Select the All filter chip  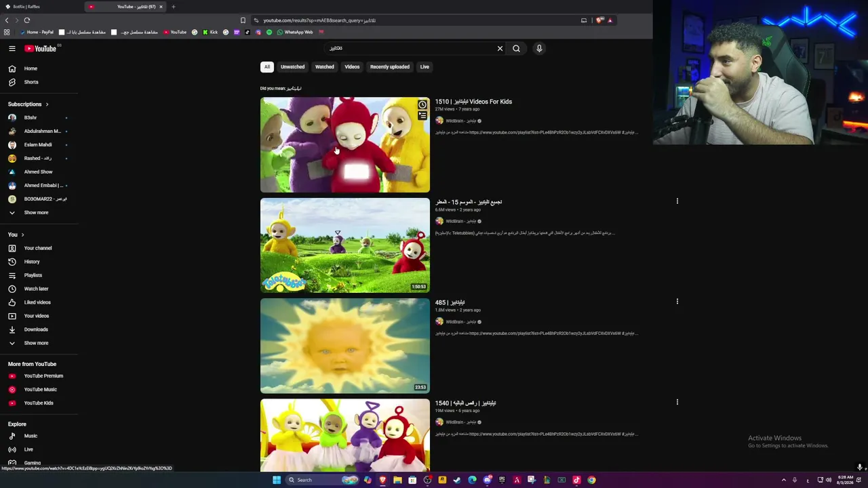pos(267,67)
